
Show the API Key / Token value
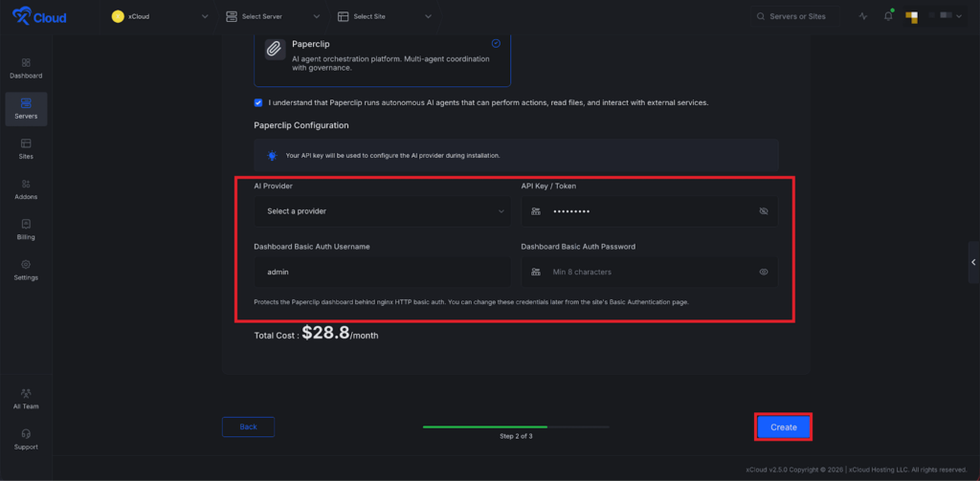764,210
